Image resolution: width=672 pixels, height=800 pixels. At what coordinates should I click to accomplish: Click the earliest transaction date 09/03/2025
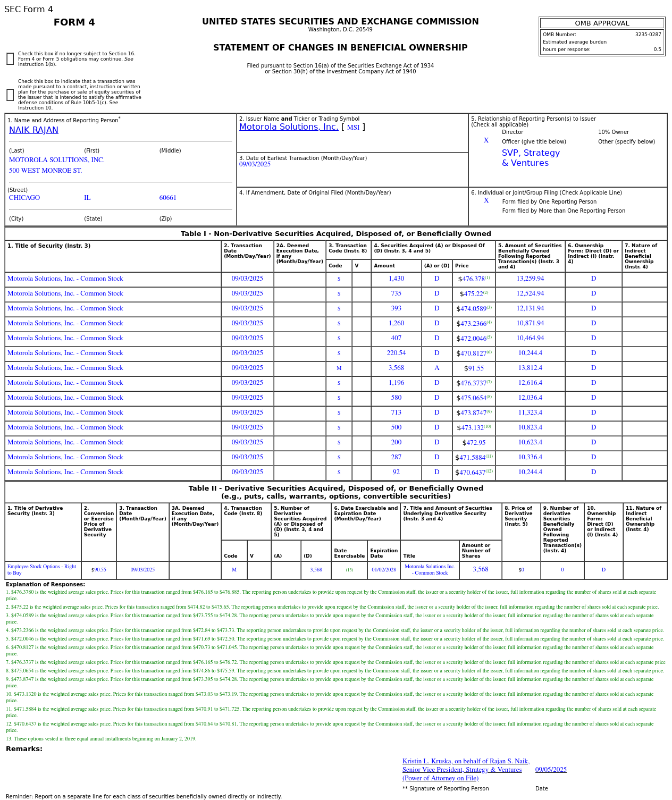pos(255,164)
